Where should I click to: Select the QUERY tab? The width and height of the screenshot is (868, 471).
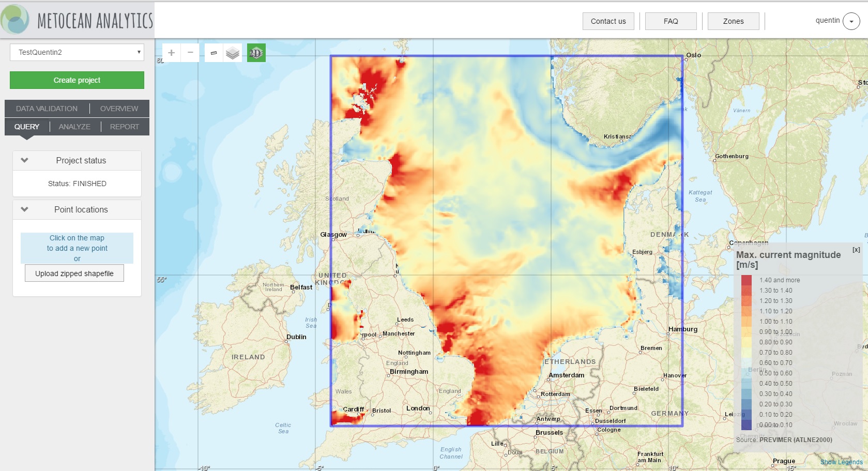[27, 127]
